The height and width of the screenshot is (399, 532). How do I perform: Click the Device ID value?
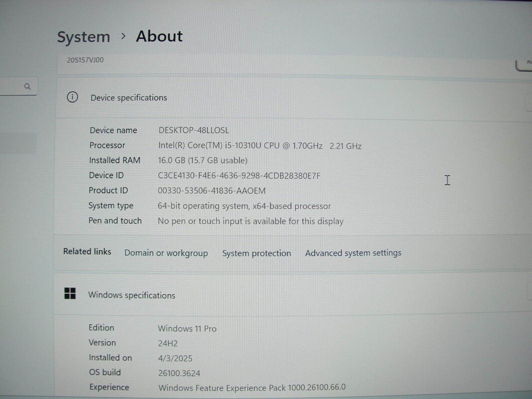pyautogui.click(x=239, y=176)
